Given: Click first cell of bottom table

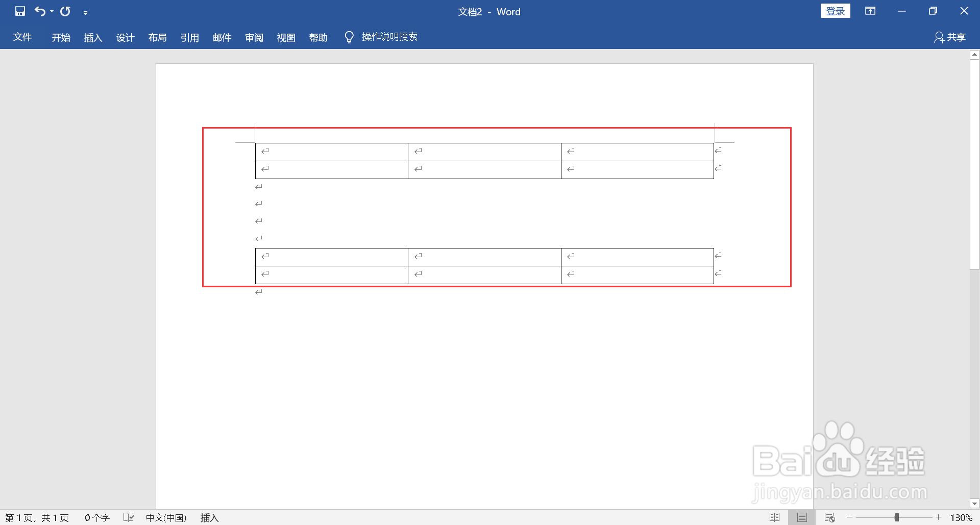Looking at the screenshot, I should point(332,257).
